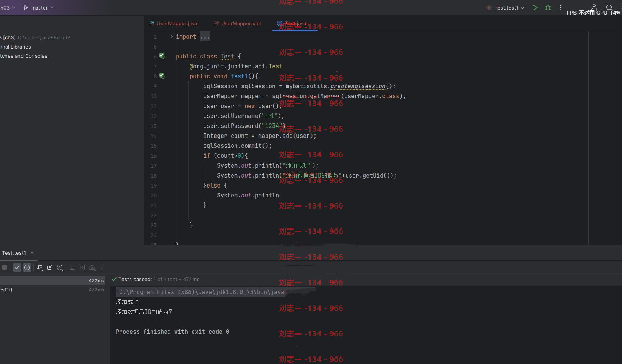Open the add collaborator (Code With Me) icon
This screenshot has height=364, width=622.
coord(594,7)
